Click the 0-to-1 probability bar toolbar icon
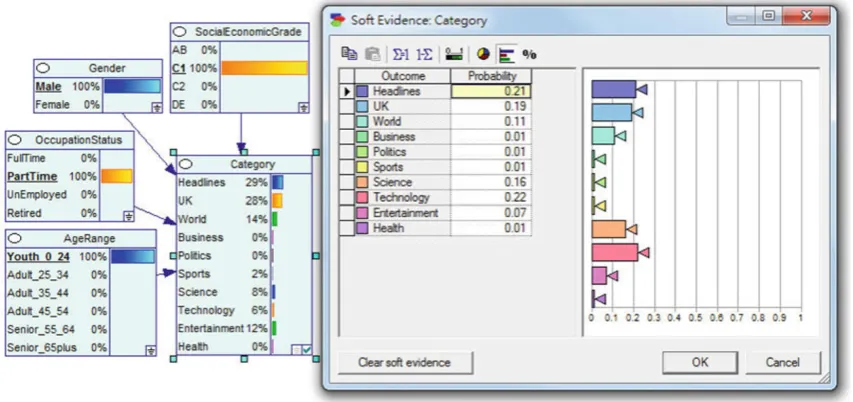The height and width of the screenshot is (402, 853). (454, 54)
